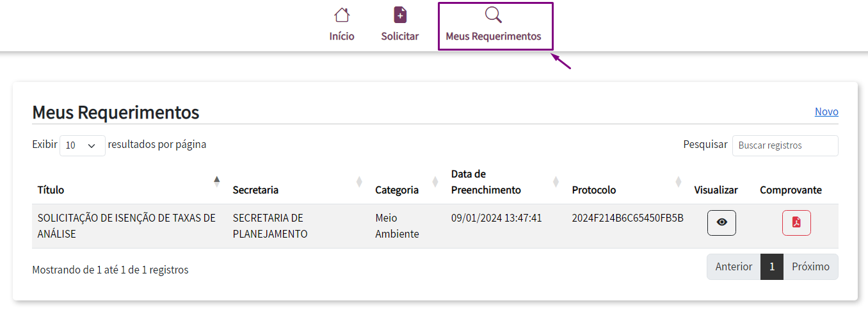This screenshot has width=868, height=319.
Task: Open the Solicitar menu item
Action: coord(400,37)
